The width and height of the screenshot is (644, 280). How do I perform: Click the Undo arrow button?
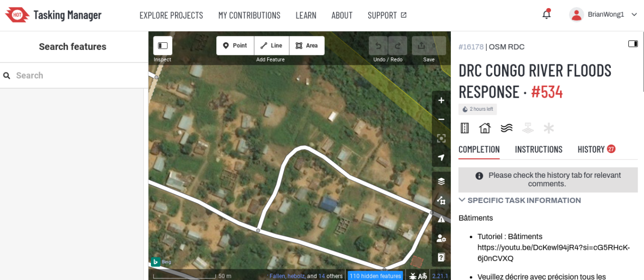pyautogui.click(x=378, y=45)
